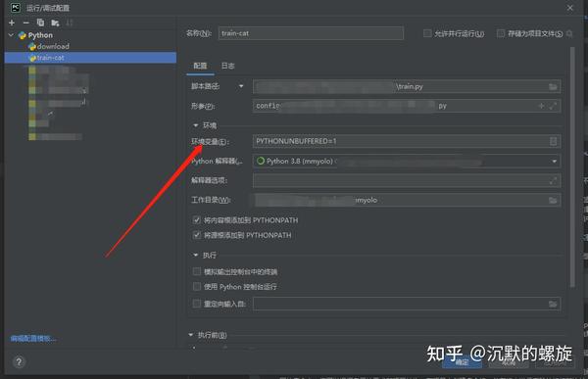
Task: Toggle add content roots to PYTHONPATH
Action: point(197,220)
